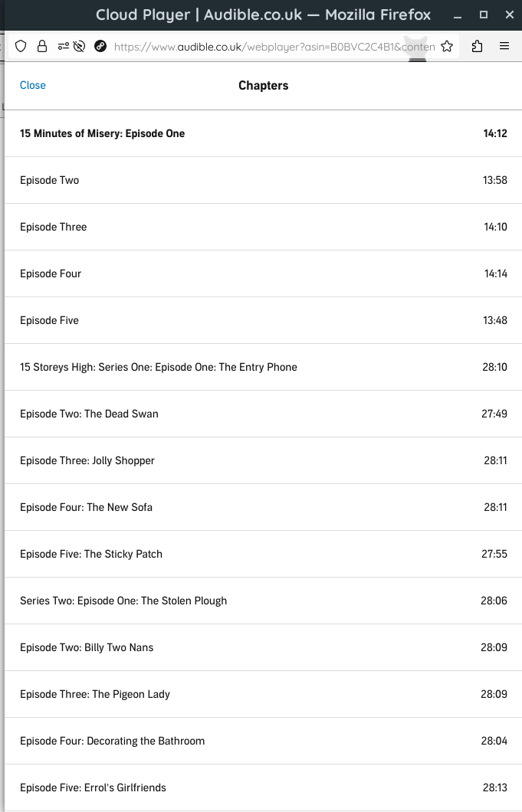Image resolution: width=522 pixels, height=812 pixels.
Task: Select "Series Two: Episode One: The Stolen Plough"
Action: [261, 600]
